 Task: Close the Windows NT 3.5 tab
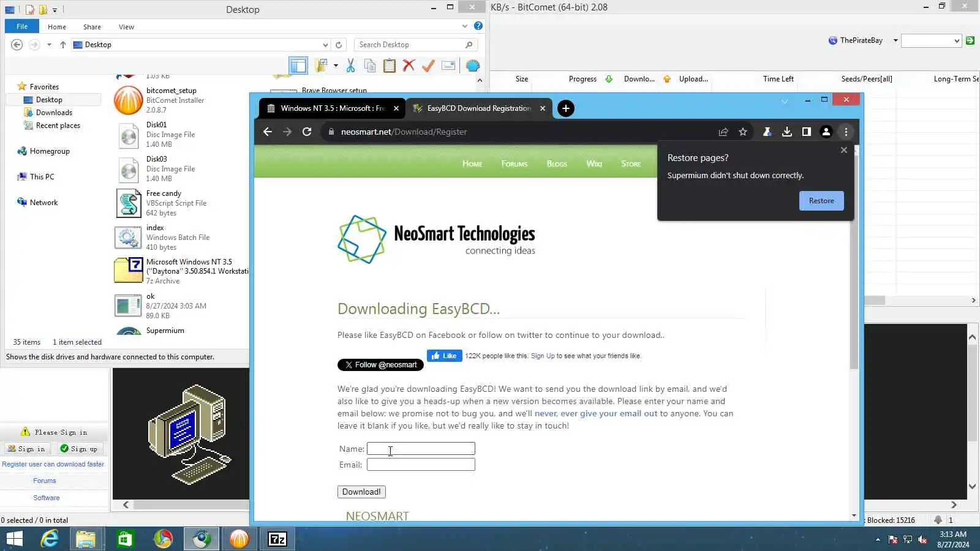pos(396,108)
